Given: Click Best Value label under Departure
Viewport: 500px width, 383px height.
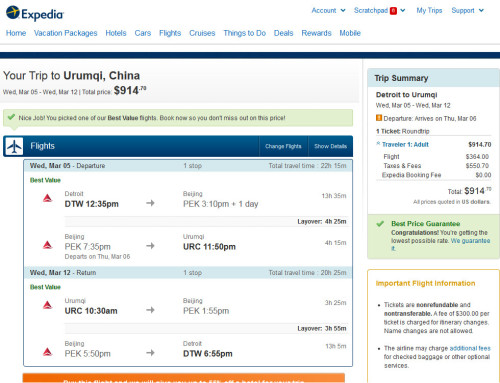Looking at the screenshot, I should (x=45, y=180).
